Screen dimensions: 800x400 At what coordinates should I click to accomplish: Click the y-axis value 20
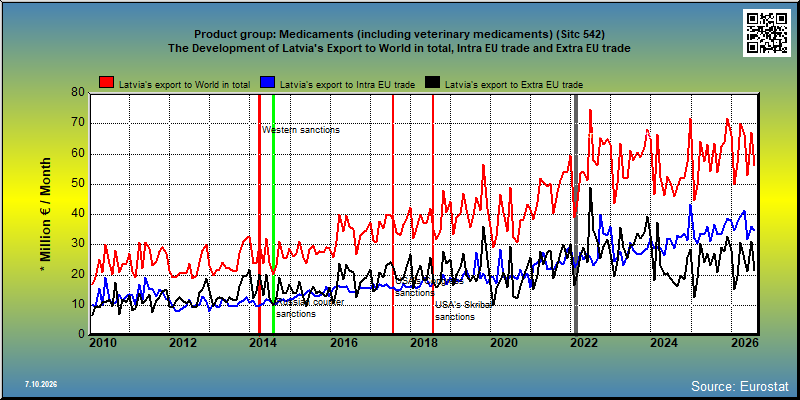(x=78, y=274)
